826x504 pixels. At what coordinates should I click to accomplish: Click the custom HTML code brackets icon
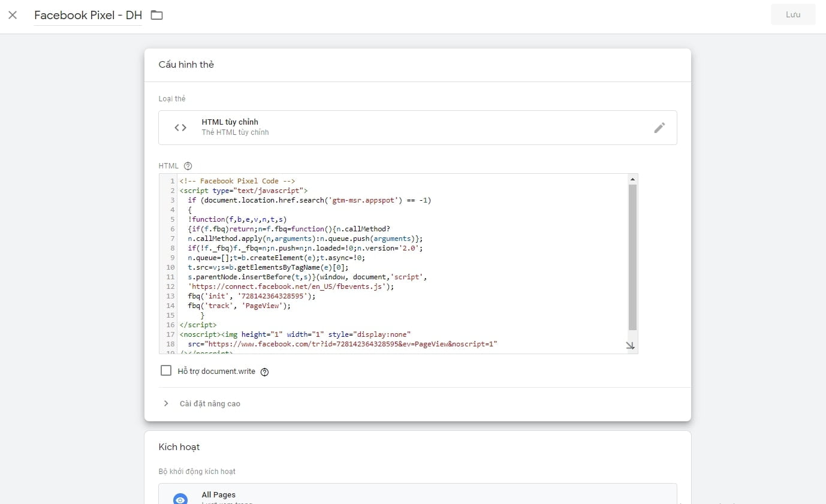tap(180, 128)
